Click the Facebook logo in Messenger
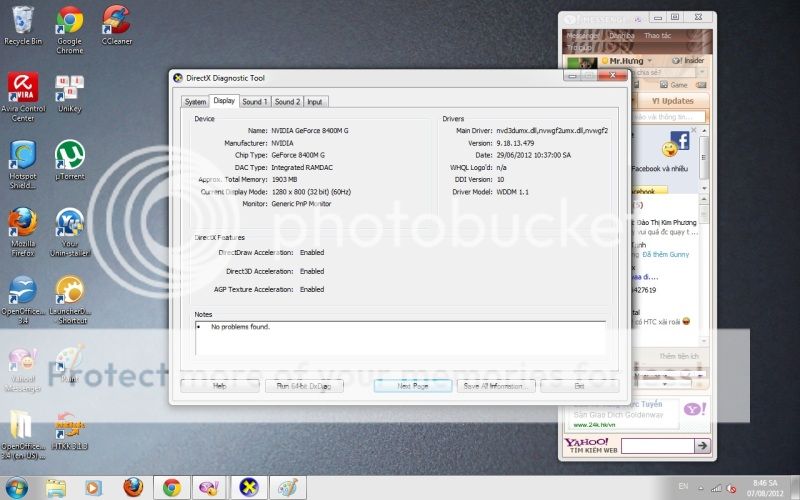This screenshot has height=500, width=800. tap(680, 140)
